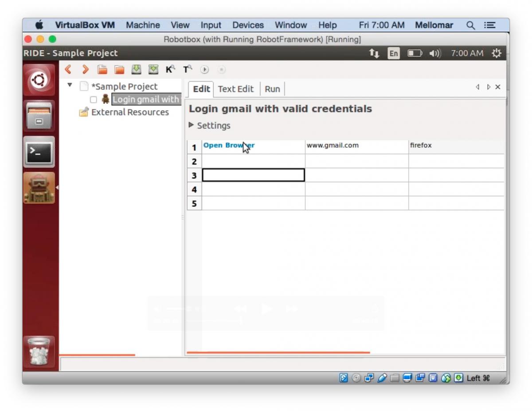
Task: Open Ubuntu Dash from launcher
Action: [39, 80]
